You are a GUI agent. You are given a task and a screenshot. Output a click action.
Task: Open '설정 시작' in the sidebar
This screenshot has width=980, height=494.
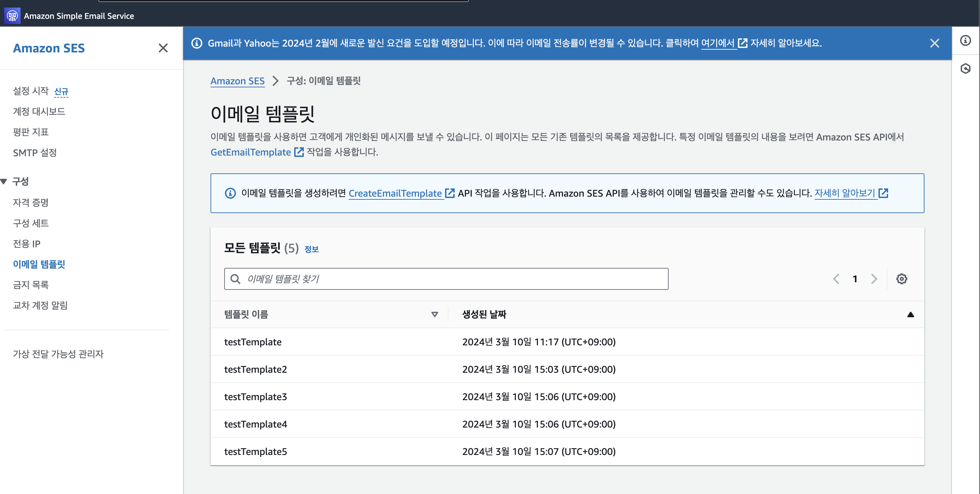click(x=31, y=91)
